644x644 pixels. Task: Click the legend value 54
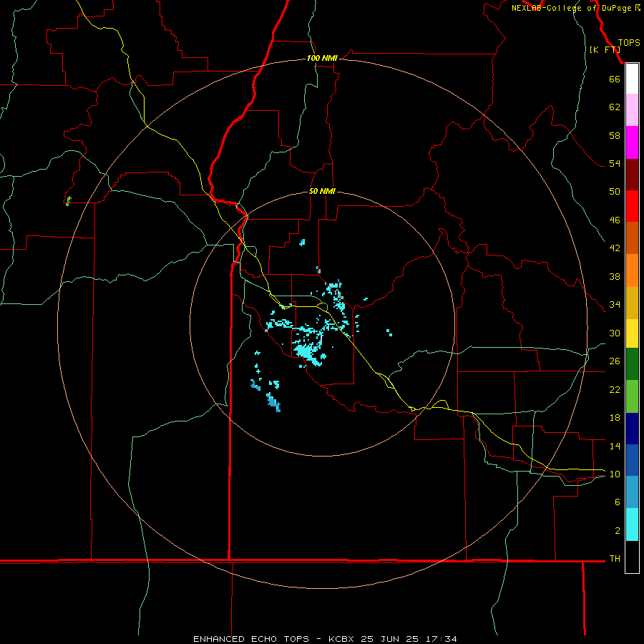tap(615, 163)
